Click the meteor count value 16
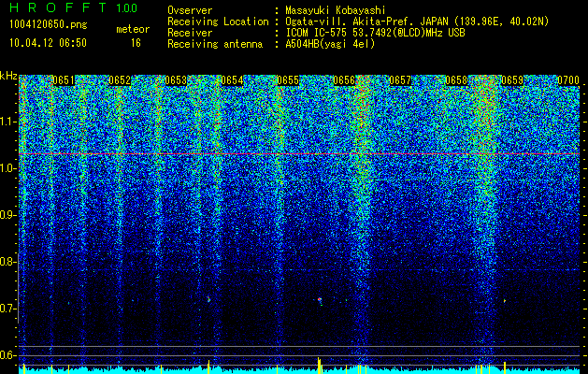The width and height of the screenshot is (588, 374). pos(136,43)
